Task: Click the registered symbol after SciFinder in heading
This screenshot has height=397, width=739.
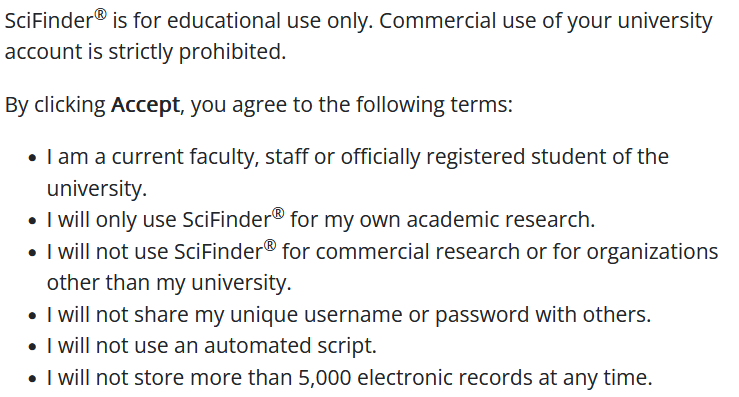Action: (x=100, y=14)
